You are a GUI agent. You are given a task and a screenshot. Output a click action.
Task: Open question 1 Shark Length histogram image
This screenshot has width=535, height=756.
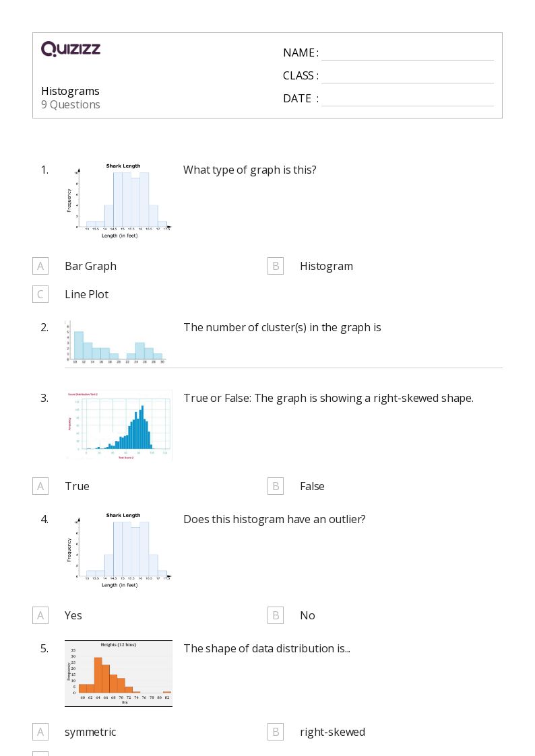click(119, 201)
